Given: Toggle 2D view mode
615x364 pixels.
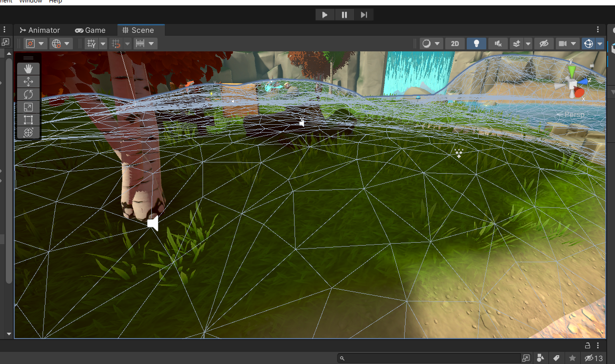Looking at the screenshot, I should (455, 44).
